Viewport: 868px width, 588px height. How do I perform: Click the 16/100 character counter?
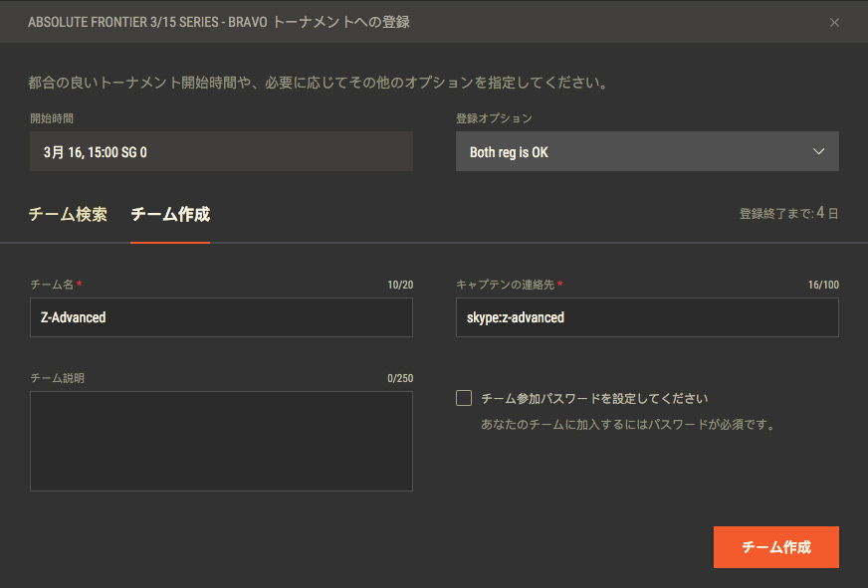pos(823,286)
